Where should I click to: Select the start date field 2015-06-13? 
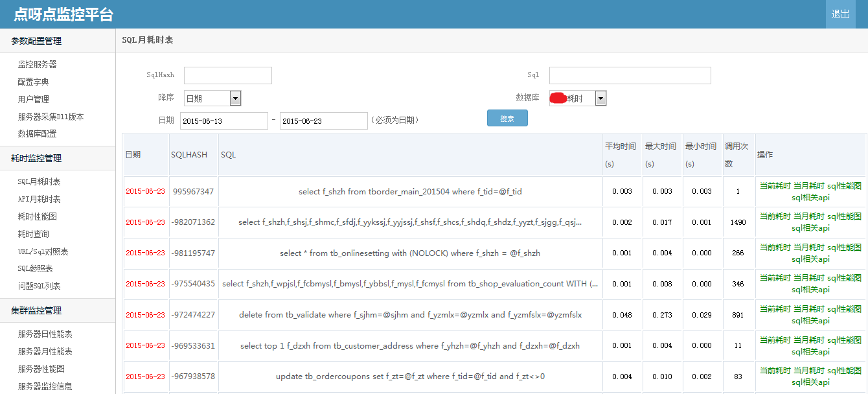coord(224,121)
